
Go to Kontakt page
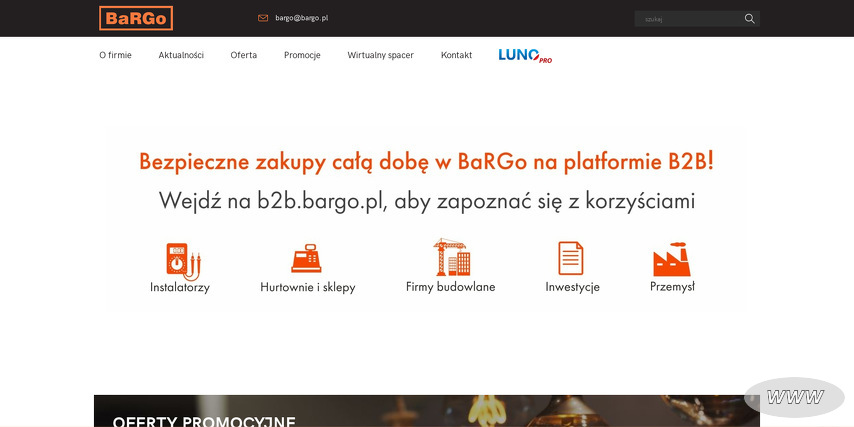pos(456,55)
